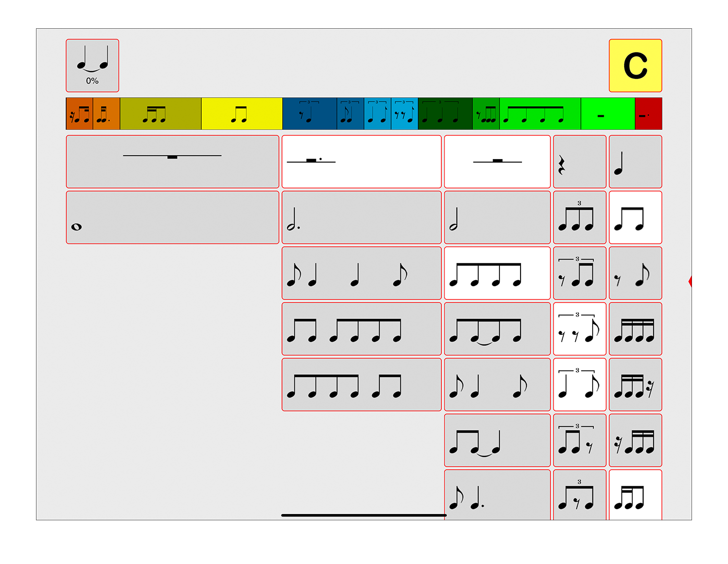Choose the four sixteenth notes cell

pos(635,329)
